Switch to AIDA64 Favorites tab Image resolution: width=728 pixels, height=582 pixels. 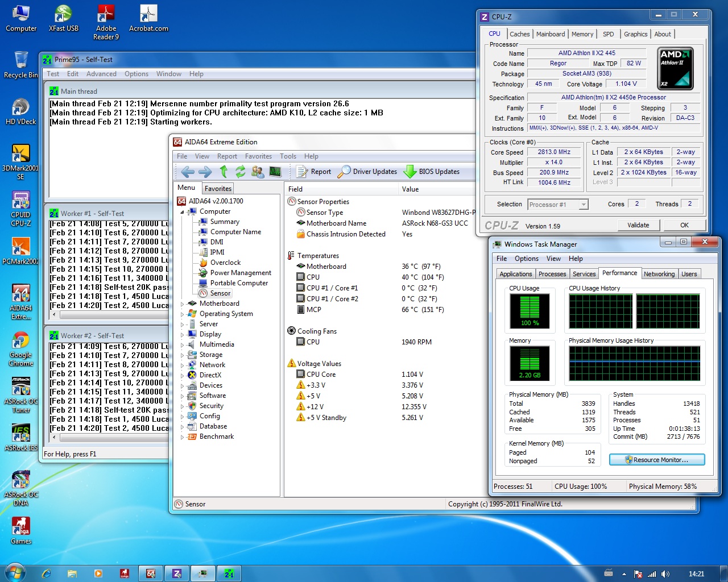[218, 189]
